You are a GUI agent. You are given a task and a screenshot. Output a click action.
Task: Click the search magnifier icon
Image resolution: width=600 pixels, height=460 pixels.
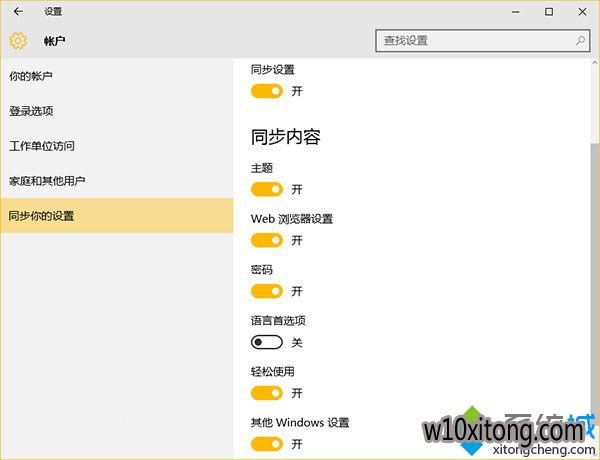pos(580,40)
